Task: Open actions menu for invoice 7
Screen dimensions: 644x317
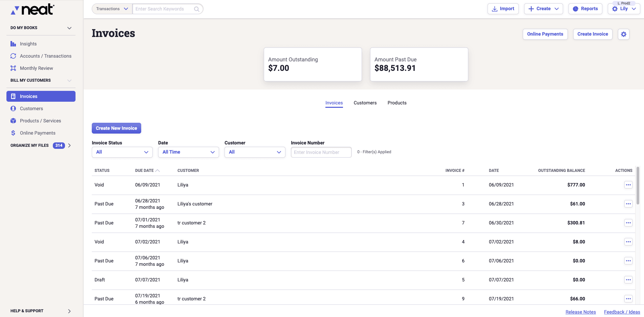Action: pos(628,223)
